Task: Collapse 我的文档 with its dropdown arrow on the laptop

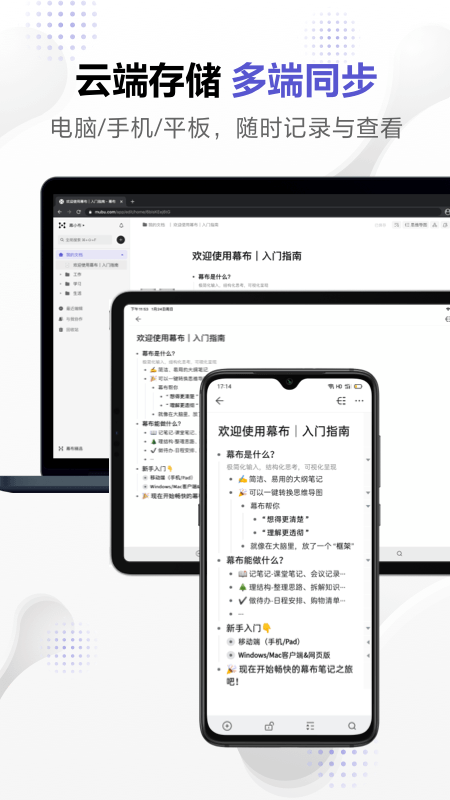Action: (x=122, y=255)
